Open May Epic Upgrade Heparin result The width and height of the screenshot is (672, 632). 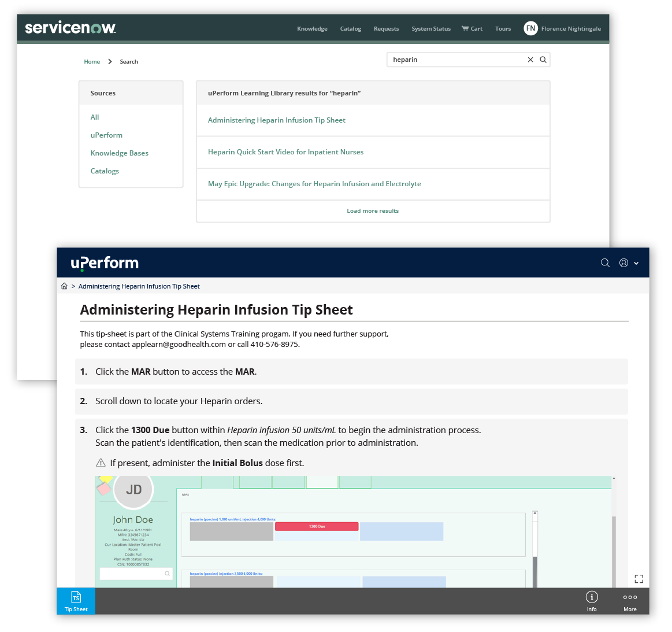coord(314,183)
